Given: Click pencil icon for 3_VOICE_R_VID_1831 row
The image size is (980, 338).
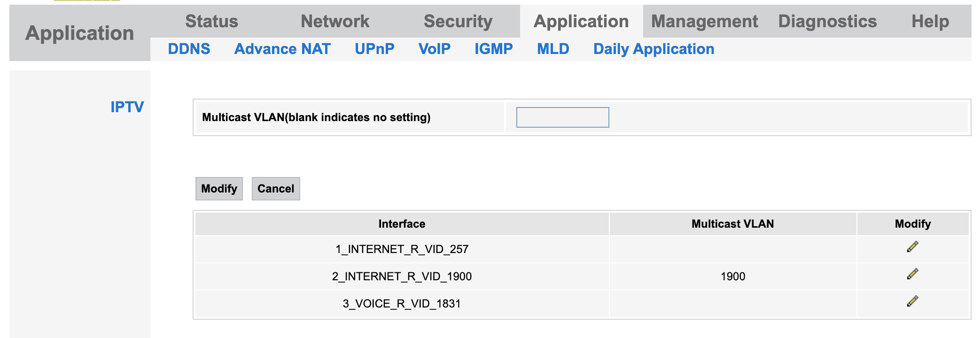Looking at the screenshot, I should point(912,301).
